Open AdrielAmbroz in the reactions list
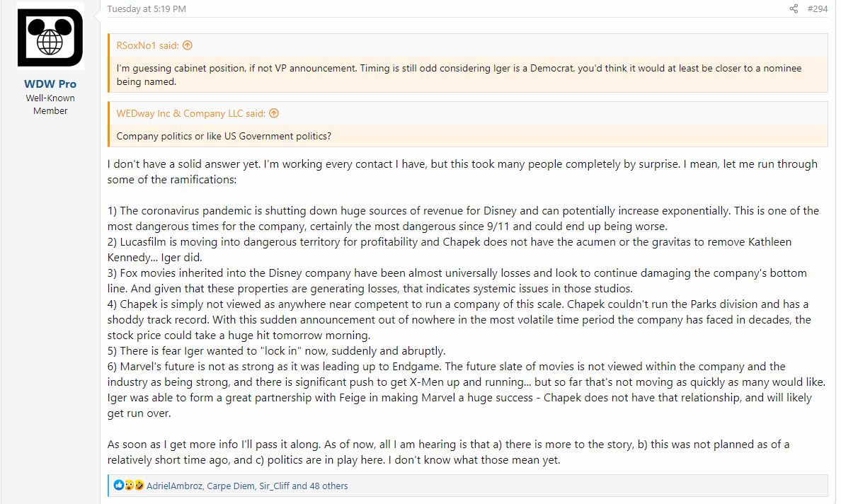 (x=174, y=486)
